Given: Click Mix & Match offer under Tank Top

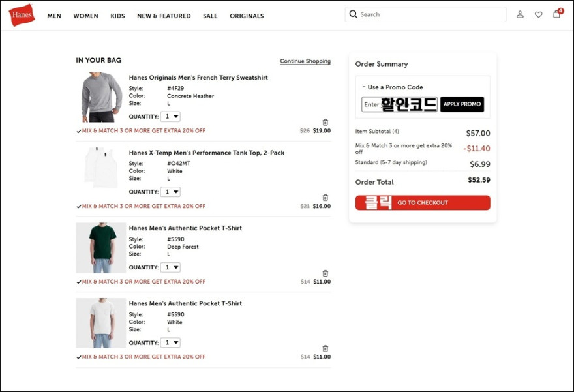Looking at the screenshot, I should coord(143,206).
